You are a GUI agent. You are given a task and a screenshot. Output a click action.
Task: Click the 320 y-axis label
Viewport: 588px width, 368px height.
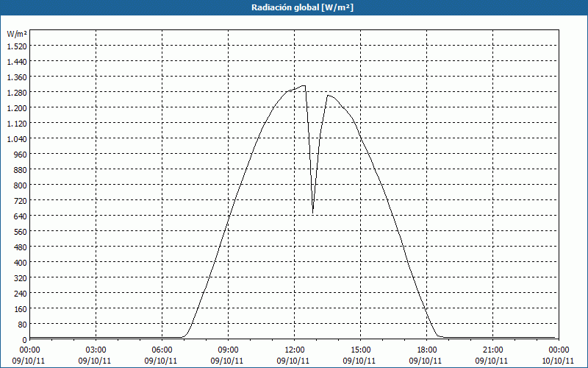point(21,278)
